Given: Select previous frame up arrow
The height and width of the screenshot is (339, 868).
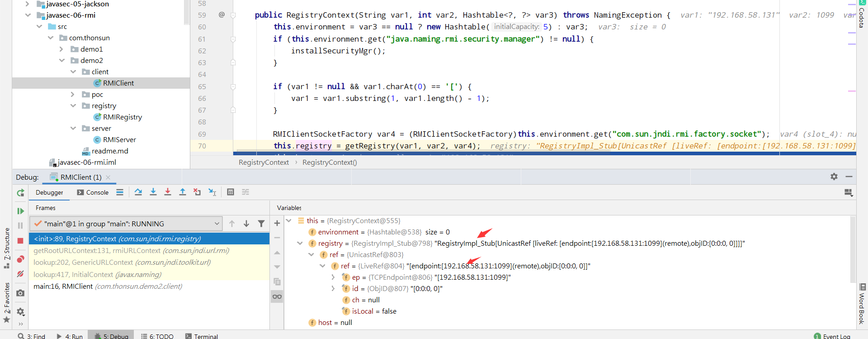Looking at the screenshot, I should click(x=232, y=224).
